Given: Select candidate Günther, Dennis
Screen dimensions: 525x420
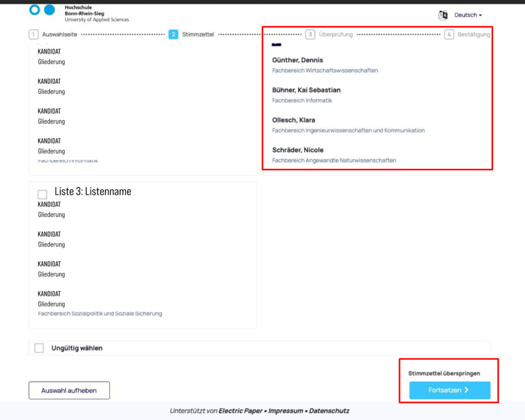Looking at the screenshot, I should 298,61.
